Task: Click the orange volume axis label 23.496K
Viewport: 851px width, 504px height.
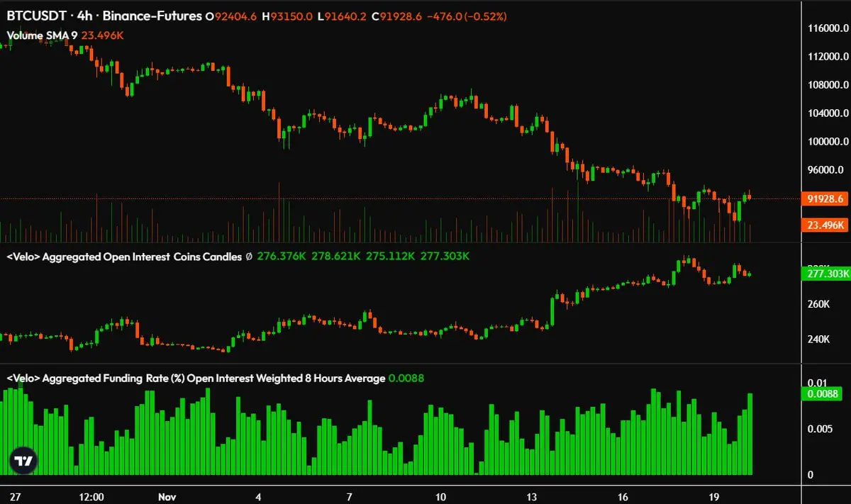Action: (825, 225)
